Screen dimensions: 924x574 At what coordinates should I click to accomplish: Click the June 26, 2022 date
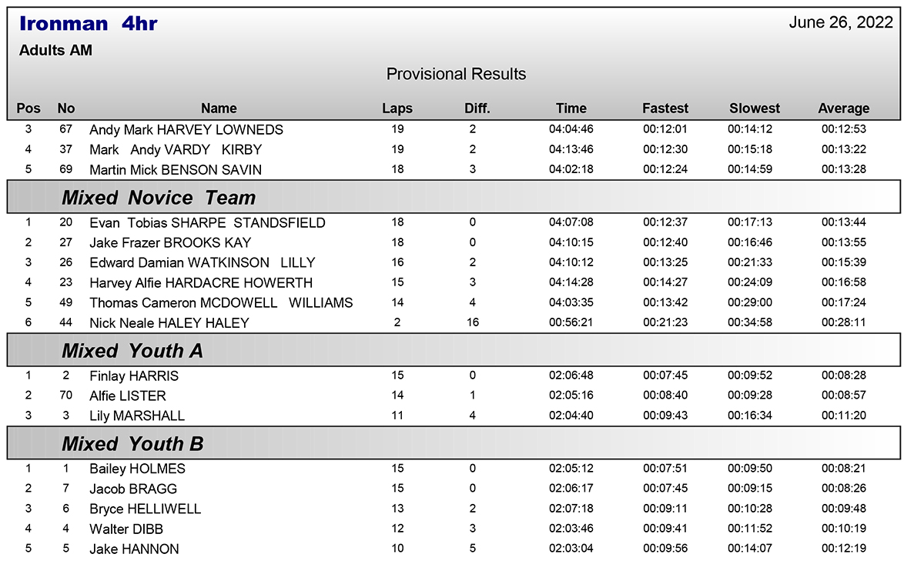pyautogui.click(x=841, y=22)
